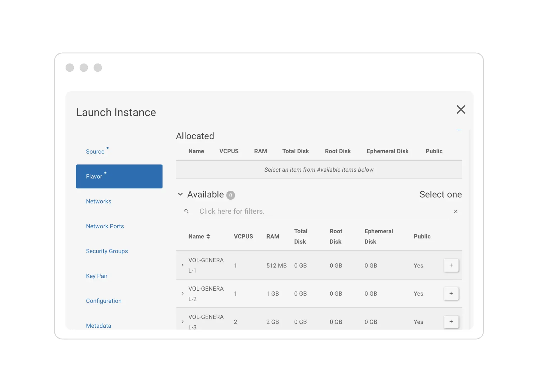Allocate VOL-GENERAL-3 flavor with plus button
Image resolution: width=538 pixels, height=392 pixels.
click(x=451, y=322)
